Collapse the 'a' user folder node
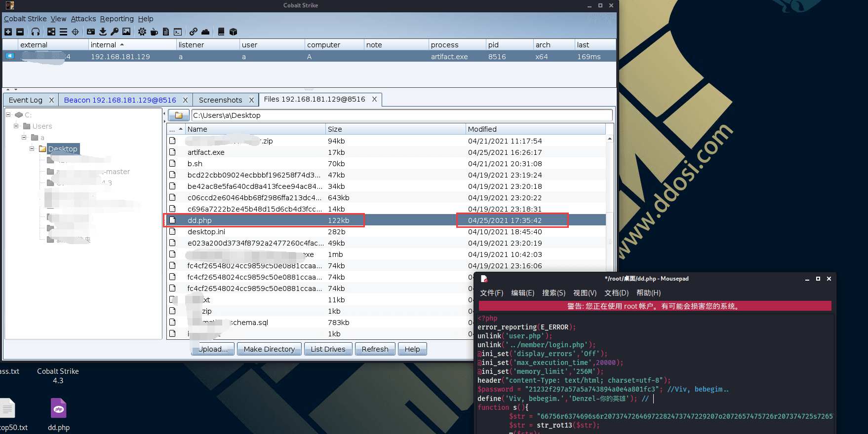868x434 pixels. pos(24,137)
